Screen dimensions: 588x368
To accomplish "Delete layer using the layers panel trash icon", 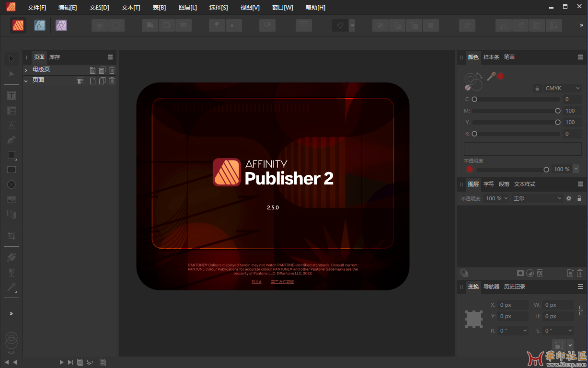I will tap(580, 273).
